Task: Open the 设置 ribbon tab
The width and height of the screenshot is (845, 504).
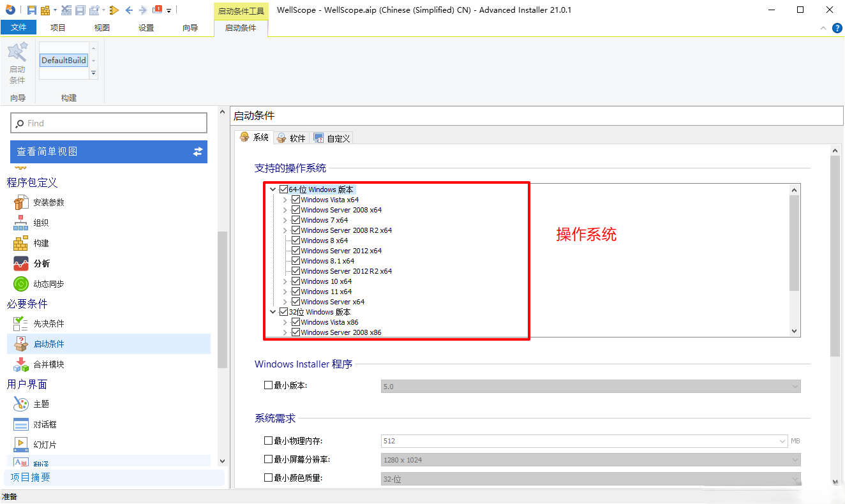Action: [x=146, y=27]
